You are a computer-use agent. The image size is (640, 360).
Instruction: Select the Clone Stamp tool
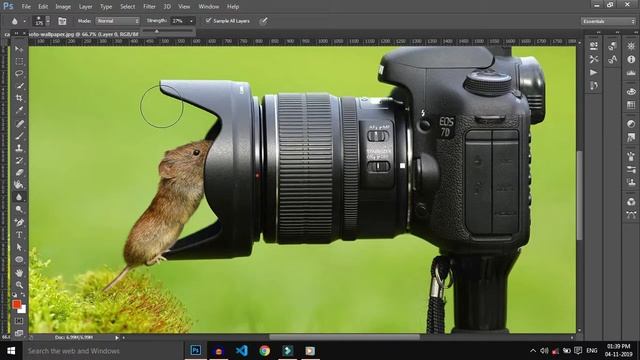tap(19, 148)
